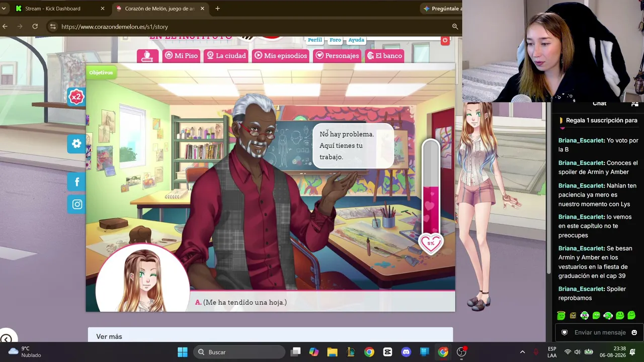The width and height of the screenshot is (644, 362).
Task: Click the ESP LAA language indicator
Action: [552, 352]
